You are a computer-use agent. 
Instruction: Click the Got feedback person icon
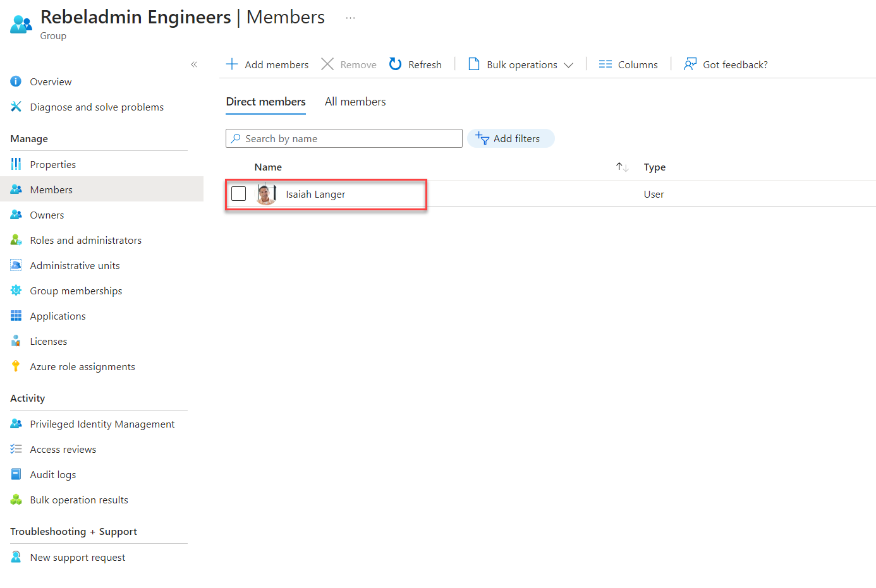(690, 64)
